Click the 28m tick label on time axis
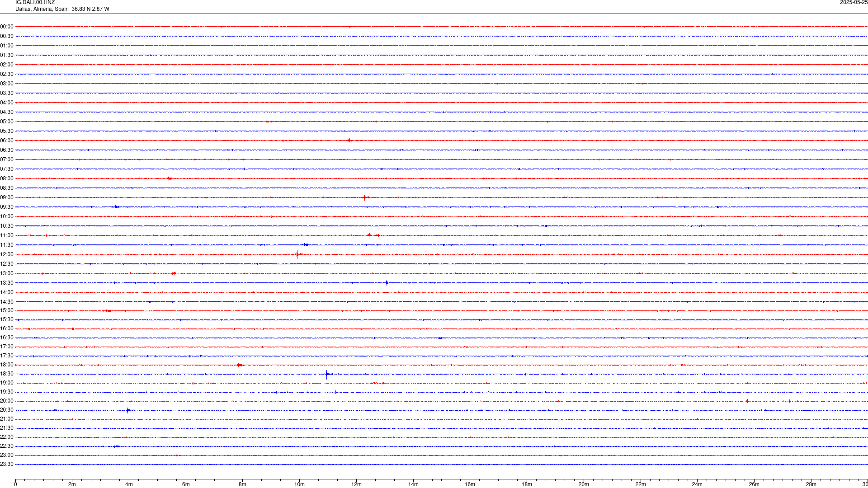This screenshot has height=488, width=868. (x=811, y=484)
